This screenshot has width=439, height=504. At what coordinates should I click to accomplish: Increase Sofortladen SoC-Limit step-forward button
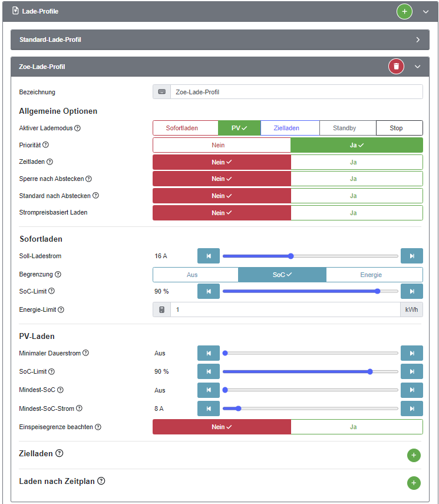tap(412, 291)
